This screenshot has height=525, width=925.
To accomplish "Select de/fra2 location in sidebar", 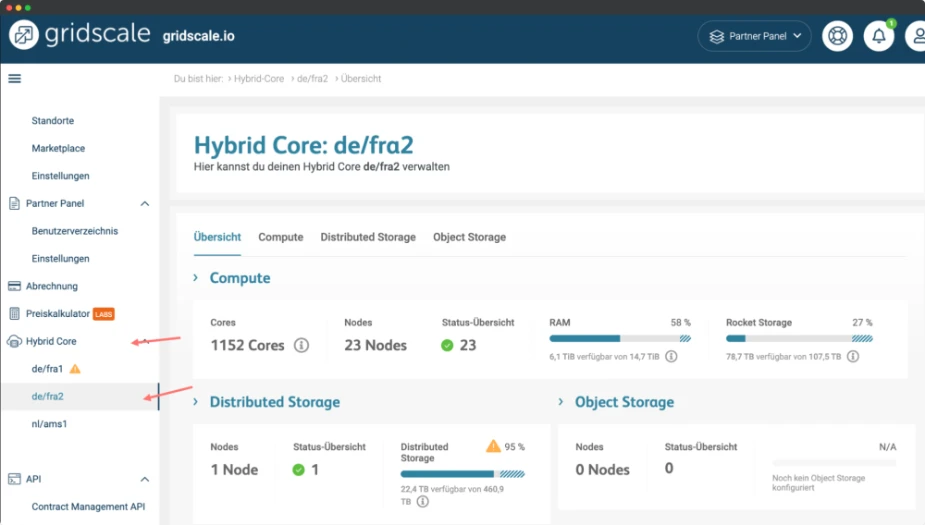I will (x=48, y=396).
